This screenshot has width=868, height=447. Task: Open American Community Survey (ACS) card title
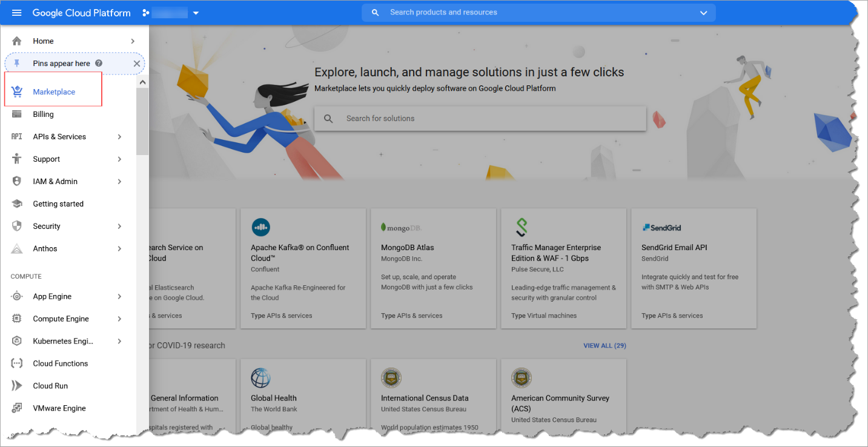560,404
